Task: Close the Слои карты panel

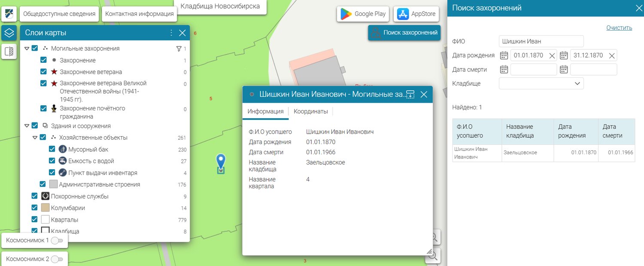Action: tap(182, 33)
